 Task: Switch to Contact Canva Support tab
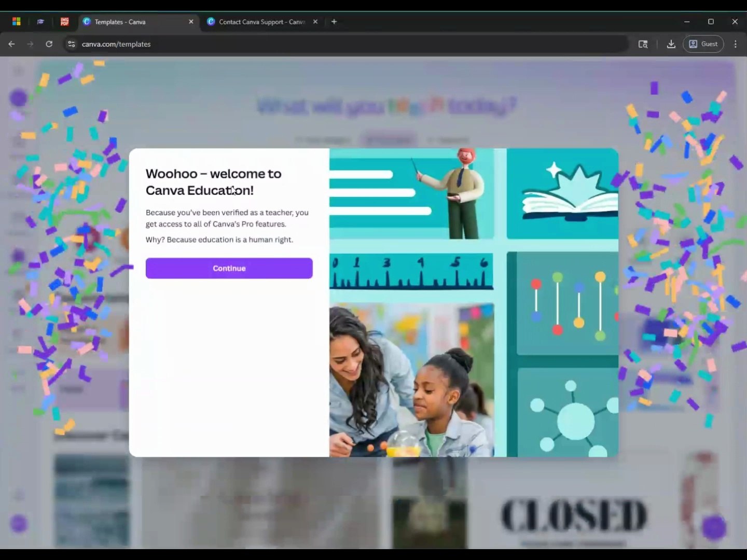262,22
